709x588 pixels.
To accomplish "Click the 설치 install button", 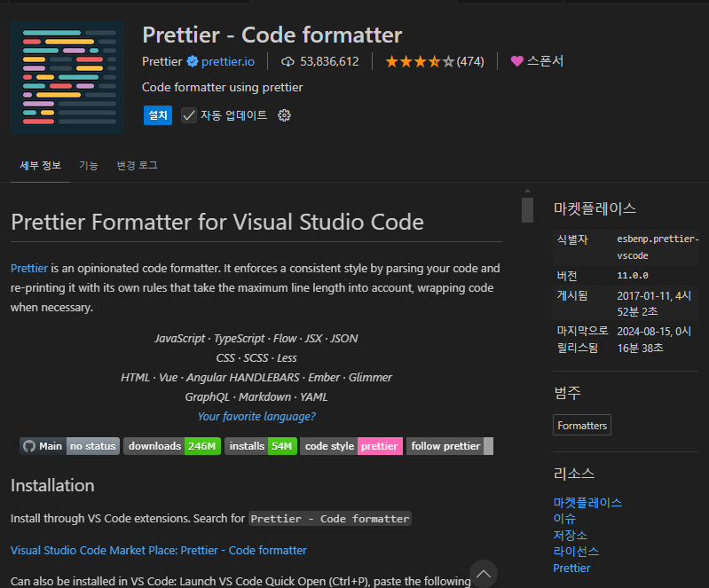I will 158,115.
